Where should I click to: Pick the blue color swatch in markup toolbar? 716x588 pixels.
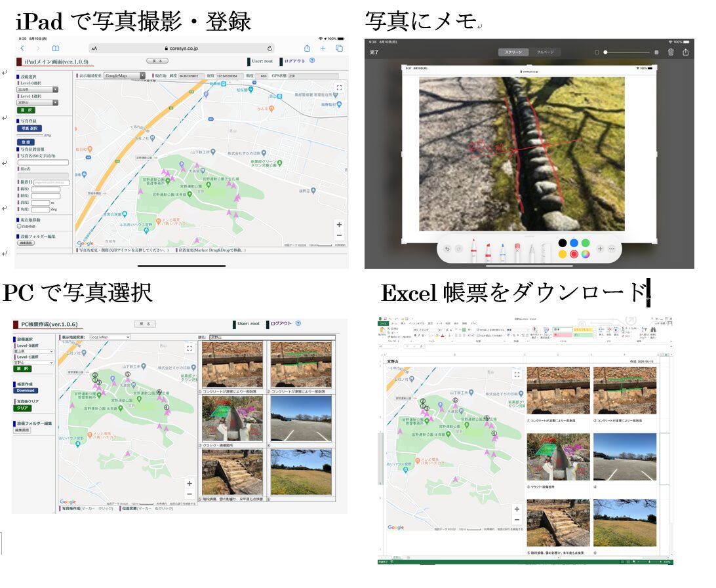[x=574, y=243]
